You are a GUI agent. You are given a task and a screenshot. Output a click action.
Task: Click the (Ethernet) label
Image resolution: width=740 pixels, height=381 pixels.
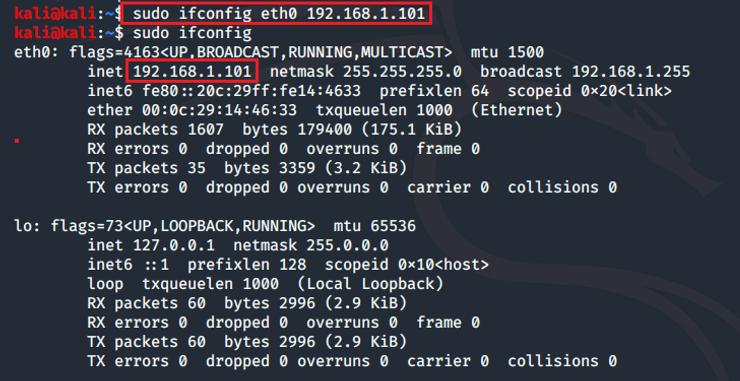click(x=517, y=110)
